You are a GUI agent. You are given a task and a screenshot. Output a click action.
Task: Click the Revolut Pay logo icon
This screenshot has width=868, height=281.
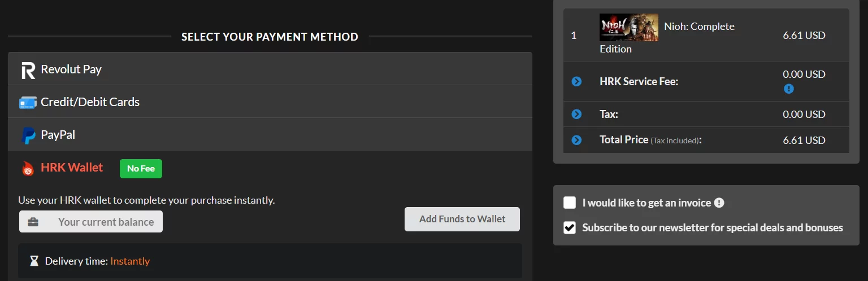(28, 71)
